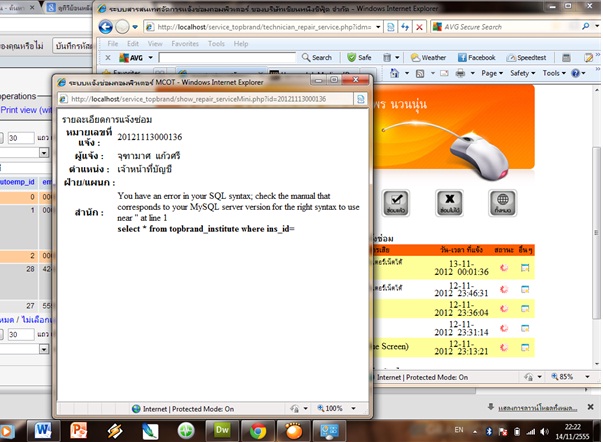Open the File menu in Internet Explorer
The image size is (603, 442).
pyautogui.click(x=113, y=44)
